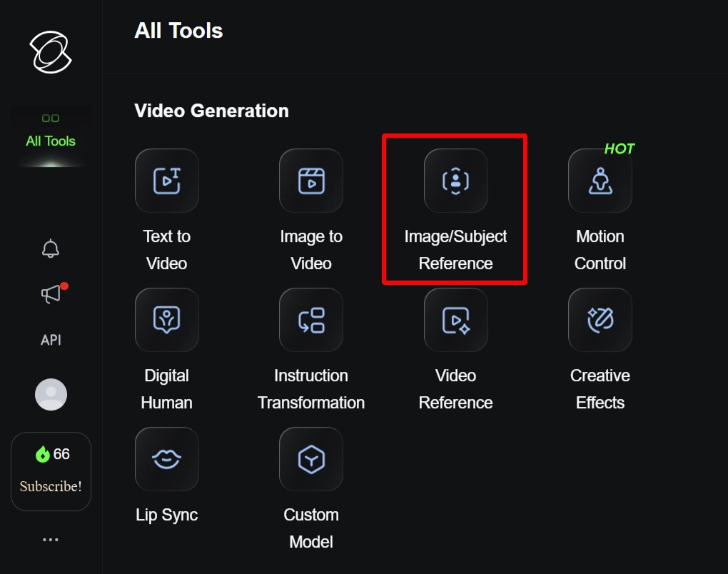Screen dimensions: 728x574
Task: Select the Video Reference tool
Action: click(455, 320)
